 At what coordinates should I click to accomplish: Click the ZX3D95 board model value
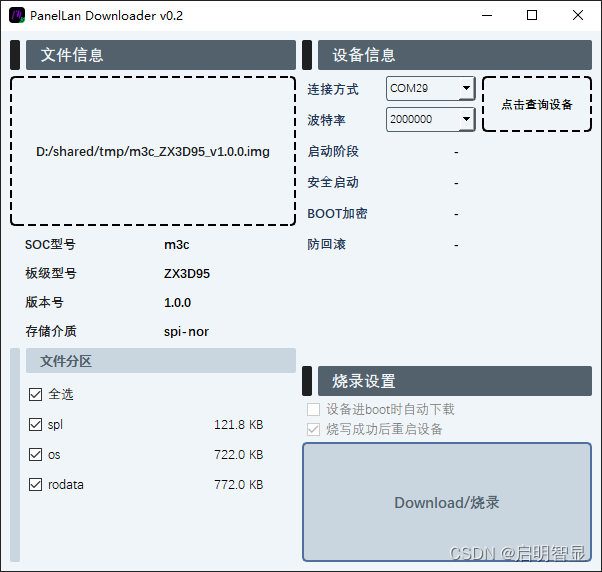[187, 274]
